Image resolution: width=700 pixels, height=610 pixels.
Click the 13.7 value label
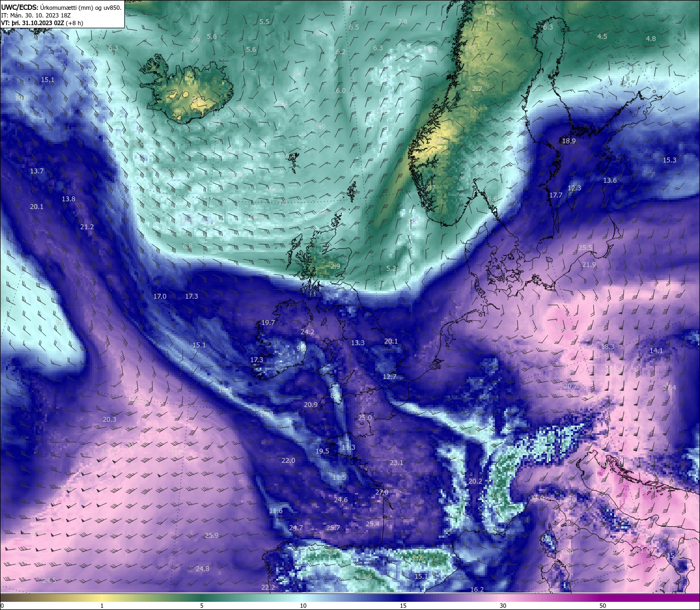37,171
